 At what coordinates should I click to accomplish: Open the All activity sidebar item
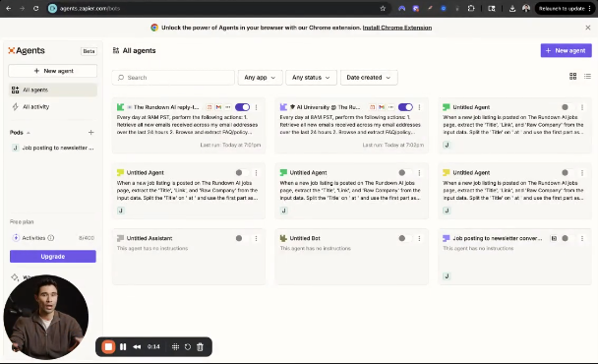[53, 107]
